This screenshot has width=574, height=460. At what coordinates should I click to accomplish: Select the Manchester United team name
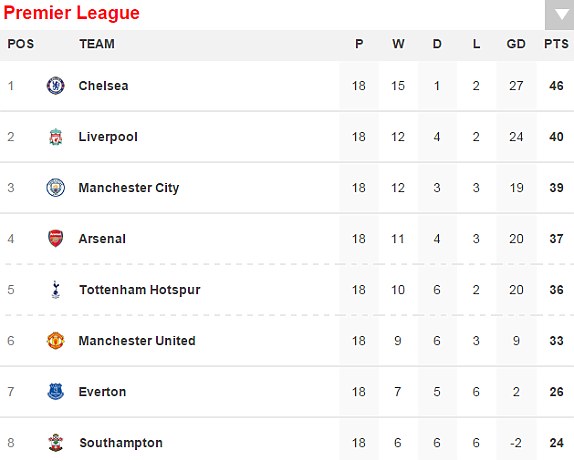(137, 341)
